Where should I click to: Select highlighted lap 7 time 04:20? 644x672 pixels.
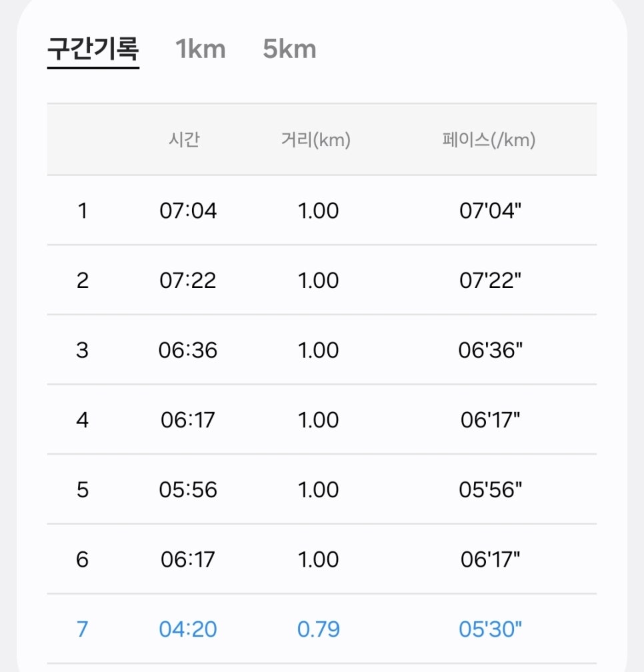pyautogui.click(x=188, y=629)
